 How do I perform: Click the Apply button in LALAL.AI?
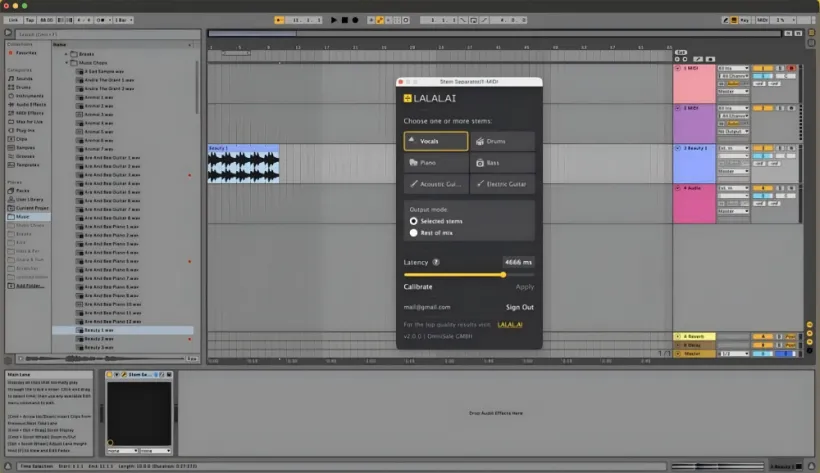[525, 287]
